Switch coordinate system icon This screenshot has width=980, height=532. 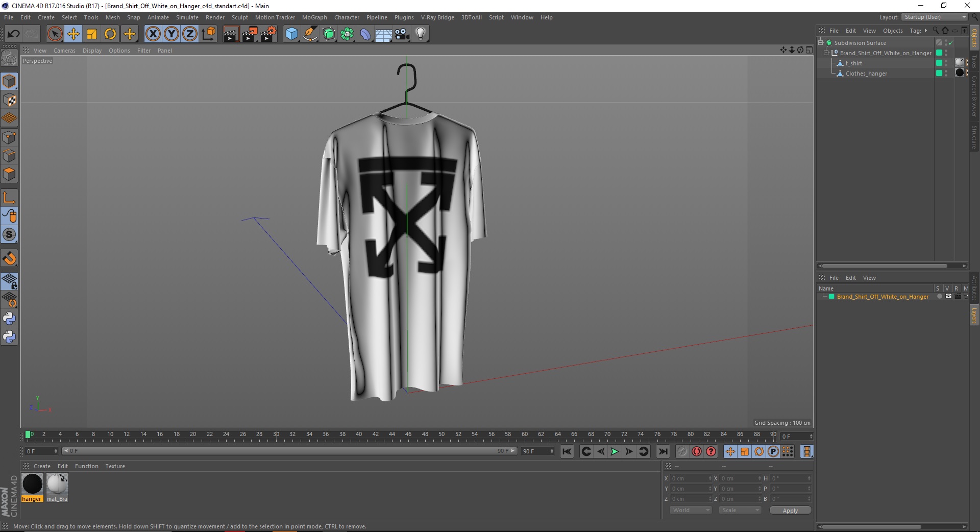[x=208, y=34]
